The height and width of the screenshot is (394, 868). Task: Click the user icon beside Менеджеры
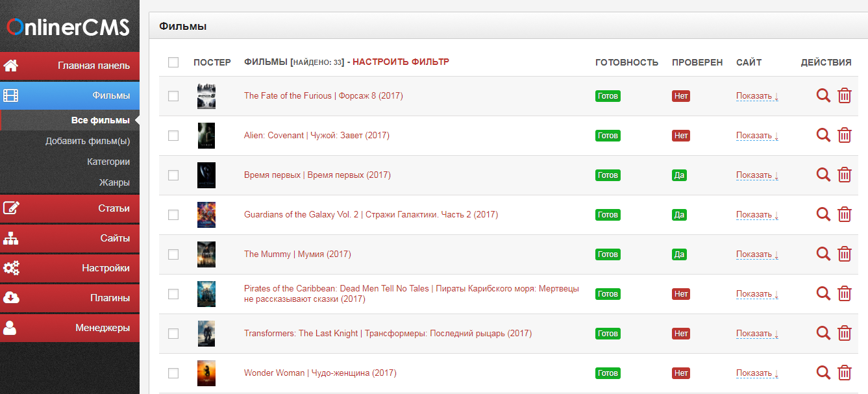pos(10,328)
